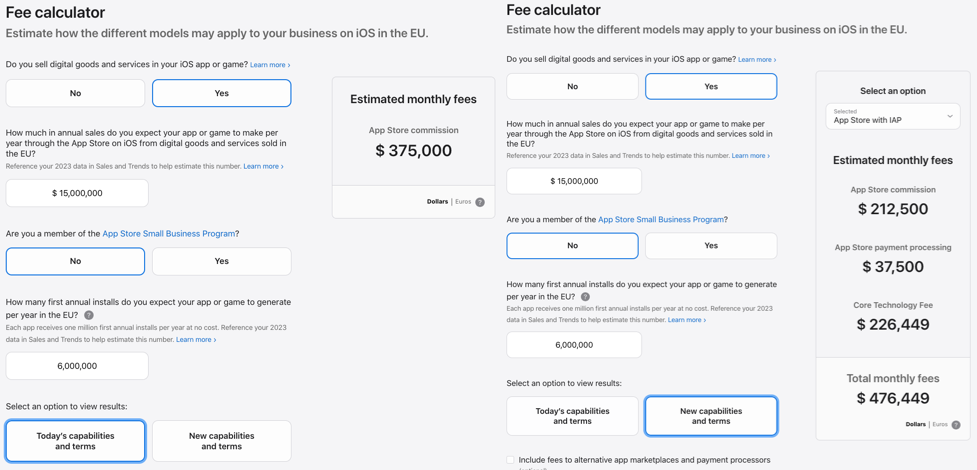This screenshot has height=470, width=977.
Task: Choose 'No' for selling digital goods, left calculator
Action: [75, 93]
